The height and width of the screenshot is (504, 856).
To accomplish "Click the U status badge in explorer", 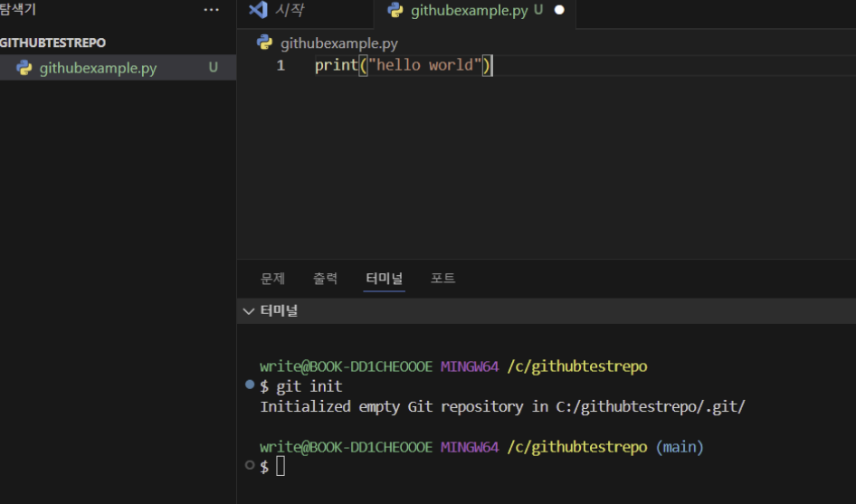I will (x=214, y=68).
